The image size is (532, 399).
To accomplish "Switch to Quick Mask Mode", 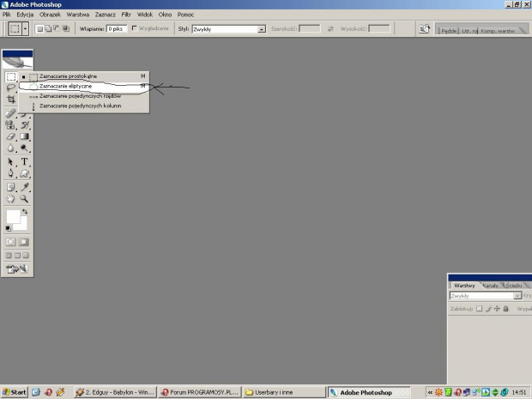I will 24,242.
